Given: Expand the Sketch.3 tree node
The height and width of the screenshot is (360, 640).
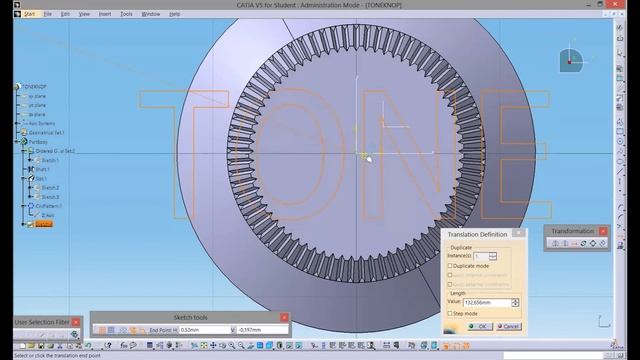Looking at the screenshot, I should (x=30, y=197).
